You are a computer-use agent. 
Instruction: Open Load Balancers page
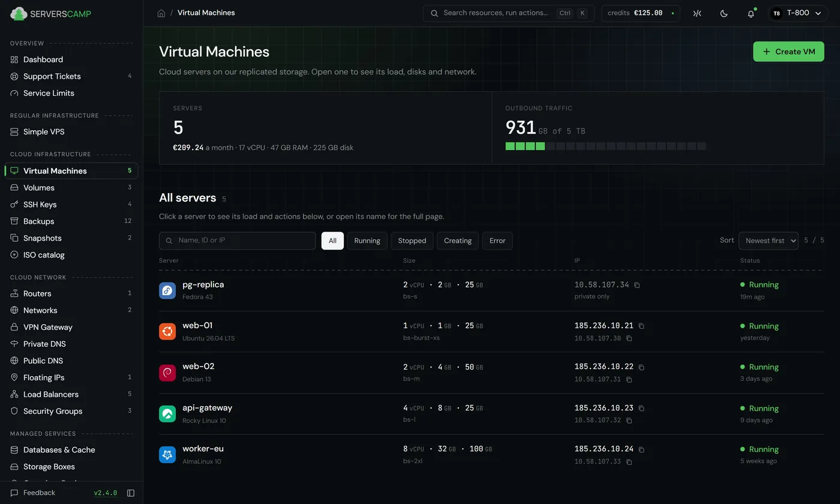[71, 394]
